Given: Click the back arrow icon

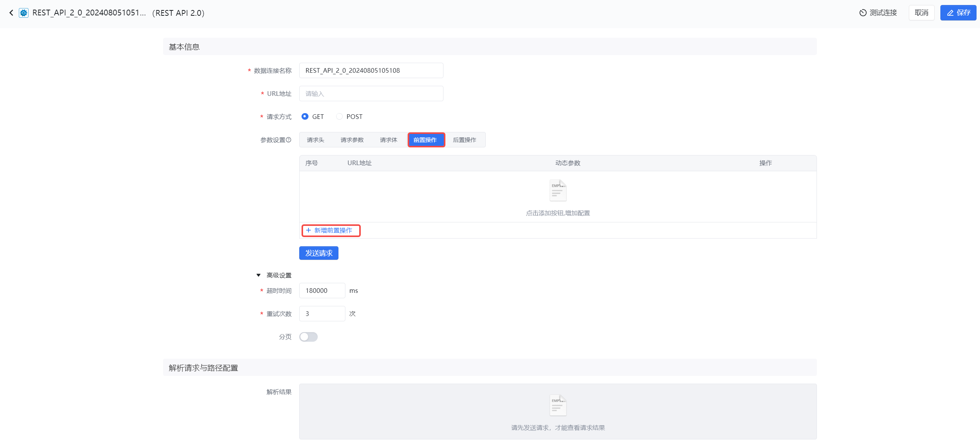Looking at the screenshot, I should (x=11, y=13).
